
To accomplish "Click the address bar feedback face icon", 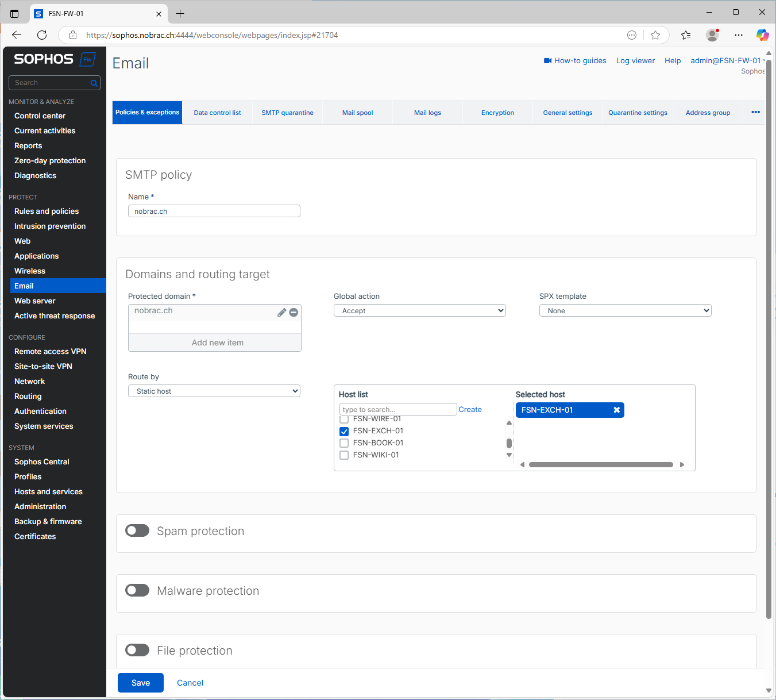I will 632,35.
